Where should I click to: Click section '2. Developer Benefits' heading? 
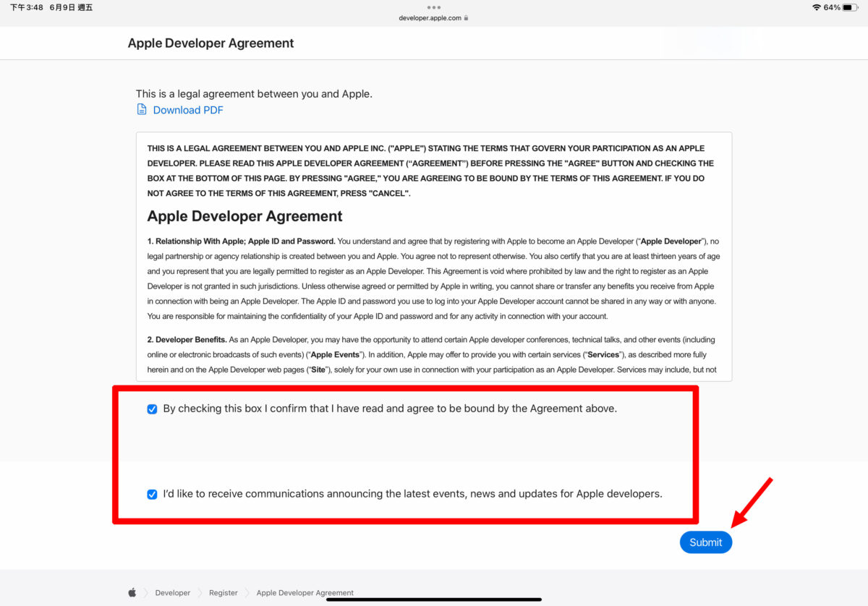(187, 339)
